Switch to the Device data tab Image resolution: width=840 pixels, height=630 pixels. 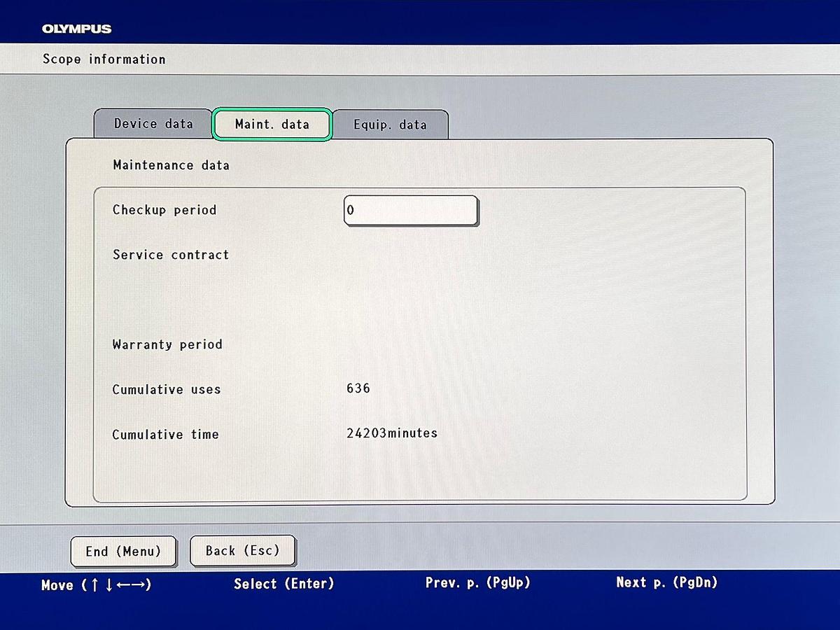click(153, 124)
